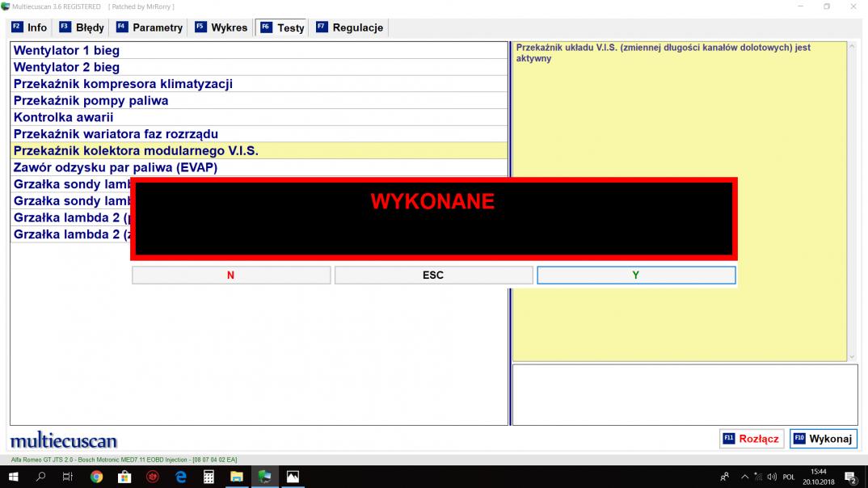Click the Rozłącz button
This screenshot has width=868, height=488.
(751, 439)
